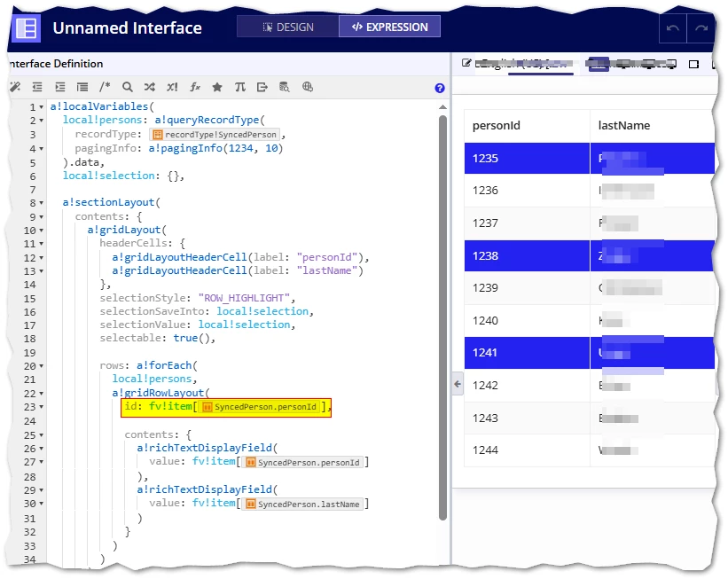Click the shuffle arrows icon

pos(150,87)
